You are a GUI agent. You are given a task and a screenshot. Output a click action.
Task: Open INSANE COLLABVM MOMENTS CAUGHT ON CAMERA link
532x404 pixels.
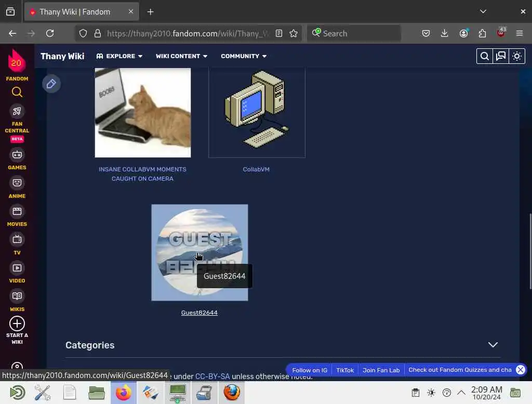coord(142,173)
